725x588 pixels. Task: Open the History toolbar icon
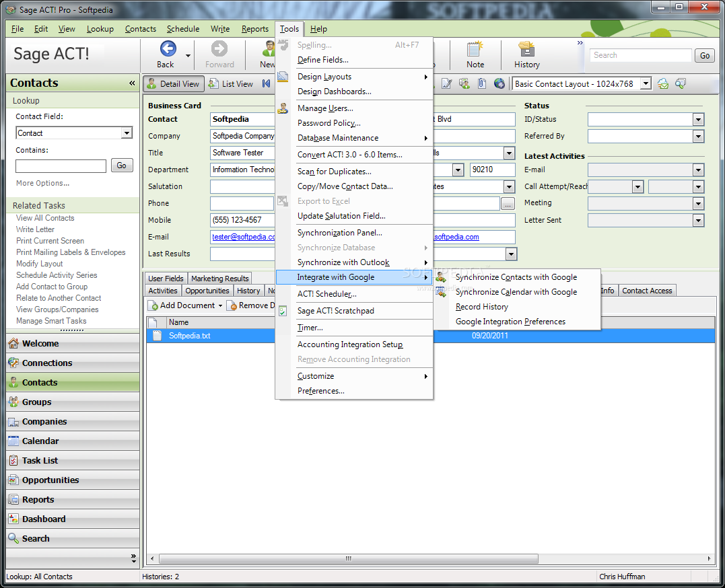click(x=526, y=49)
